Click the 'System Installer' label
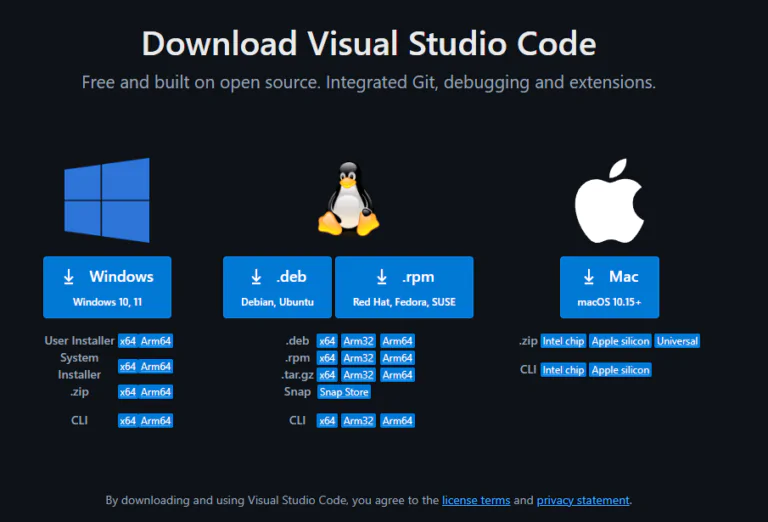768x522 pixels. [79, 366]
